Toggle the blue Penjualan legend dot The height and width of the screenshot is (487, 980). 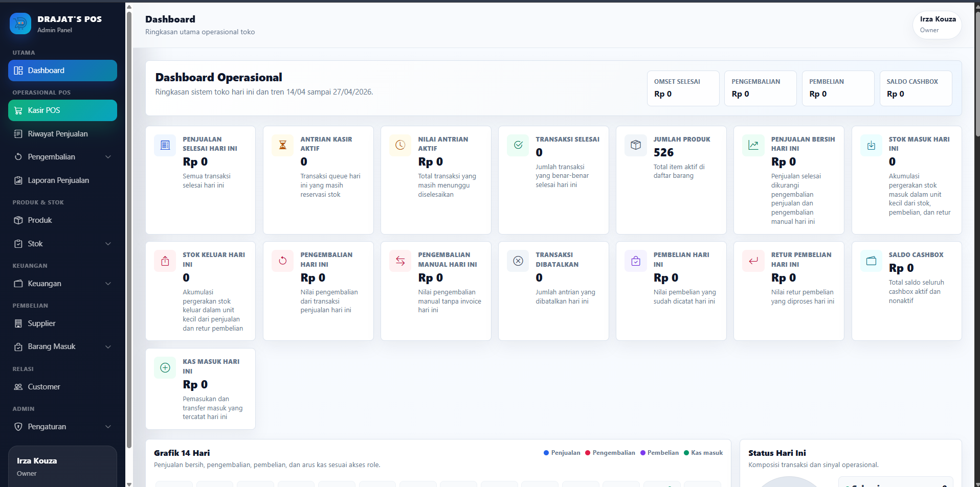coord(546,453)
